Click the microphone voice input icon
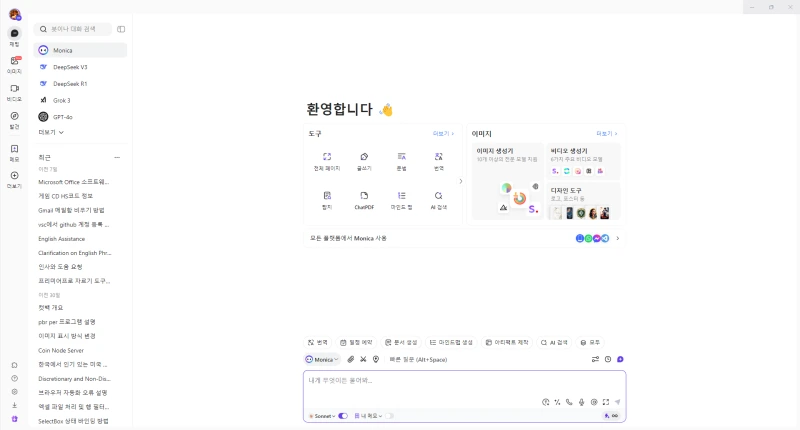 tap(582, 402)
